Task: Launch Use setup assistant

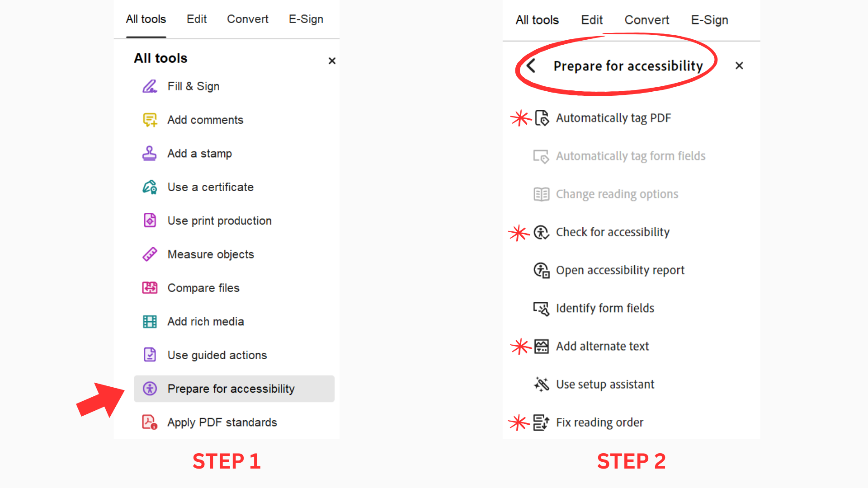Action: [605, 385]
